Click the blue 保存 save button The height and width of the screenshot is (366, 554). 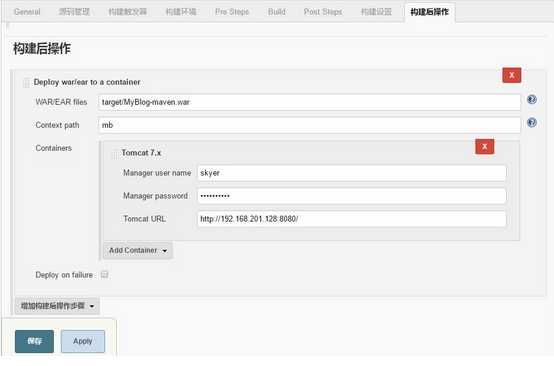click(34, 341)
